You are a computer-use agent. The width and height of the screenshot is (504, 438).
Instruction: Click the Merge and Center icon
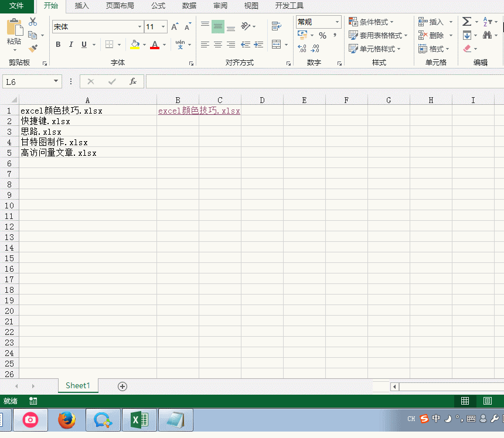277,45
